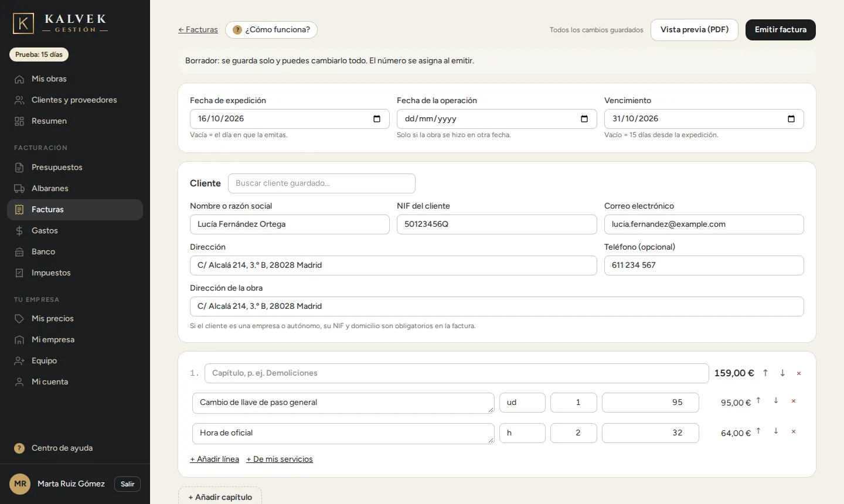Image resolution: width=844 pixels, height=504 pixels.
Task: Insert from + De mis servicios
Action: (x=280, y=459)
